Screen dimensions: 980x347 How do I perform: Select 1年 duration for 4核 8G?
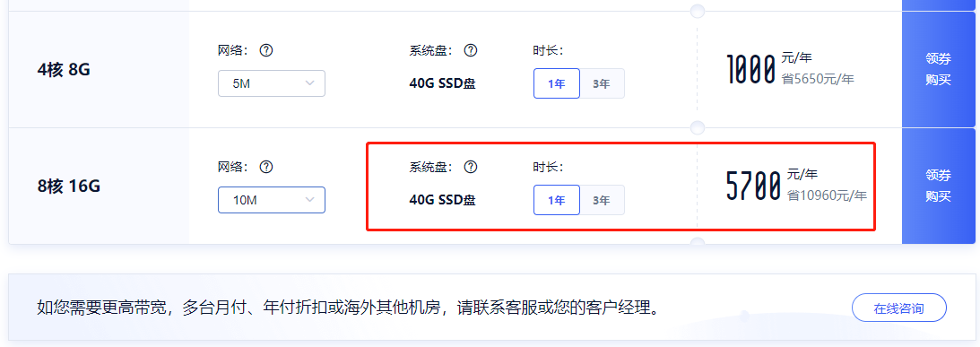coord(556,83)
